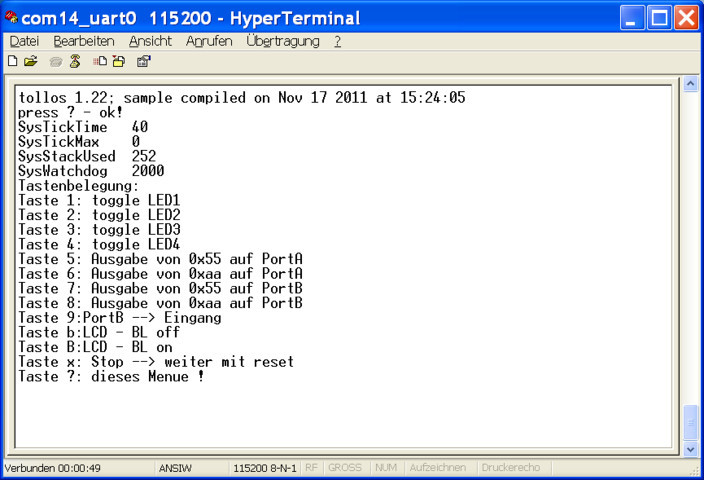Click the Send toolbar icon
Viewport: 704px width, 480px height.
[x=100, y=61]
